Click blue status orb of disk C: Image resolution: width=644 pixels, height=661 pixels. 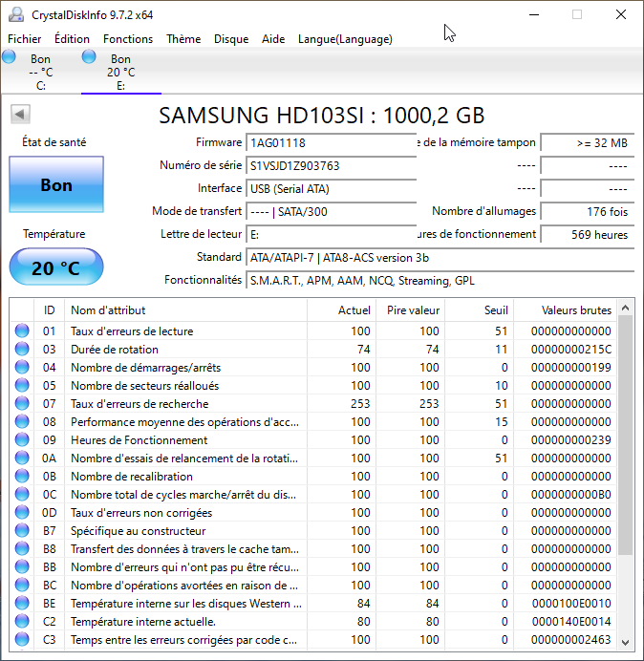(x=9, y=56)
